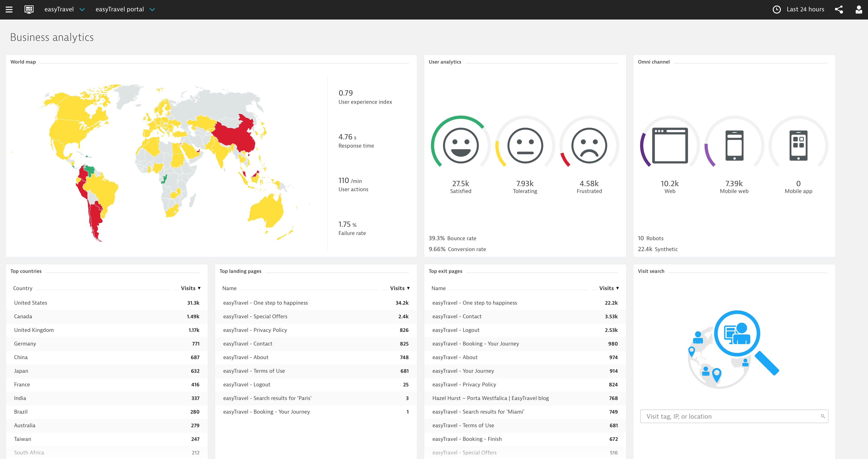
Task: Click the 1.75 % Failure rate metric
Action: click(352, 228)
